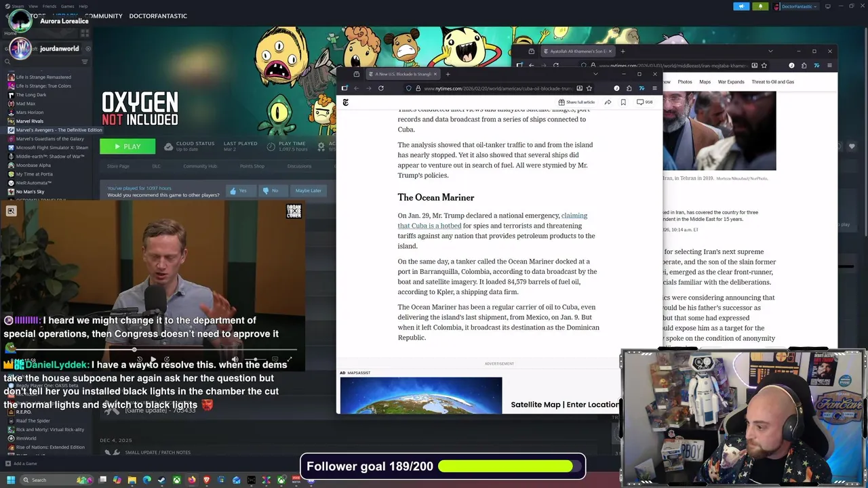
Task: Open the Maps section link in the back NYT window
Action: [x=705, y=82]
